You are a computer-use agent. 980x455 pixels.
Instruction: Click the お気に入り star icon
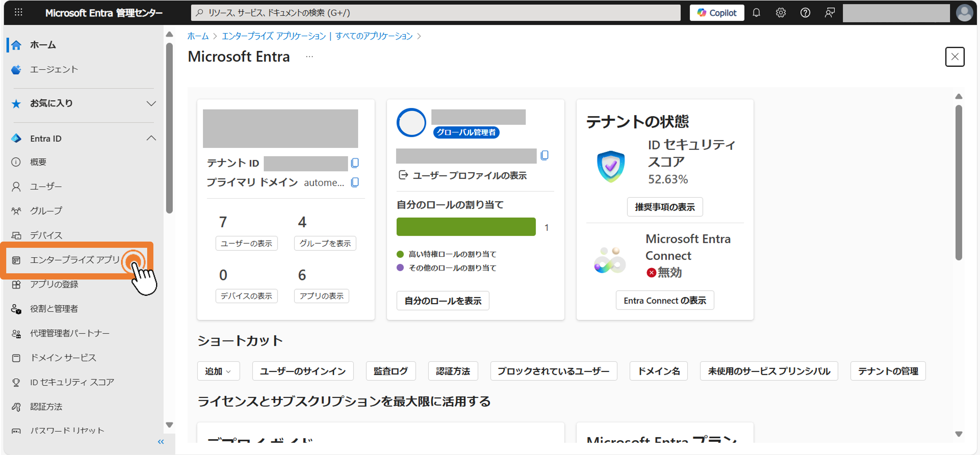pos(16,104)
